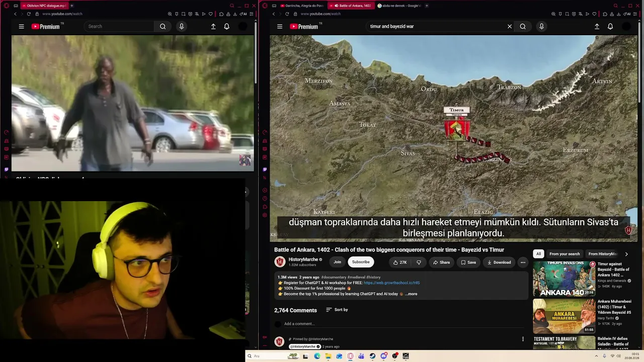Open notifications bell in the right YouTube window
Image resolution: width=644 pixels, height=362 pixels.
[610, 27]
